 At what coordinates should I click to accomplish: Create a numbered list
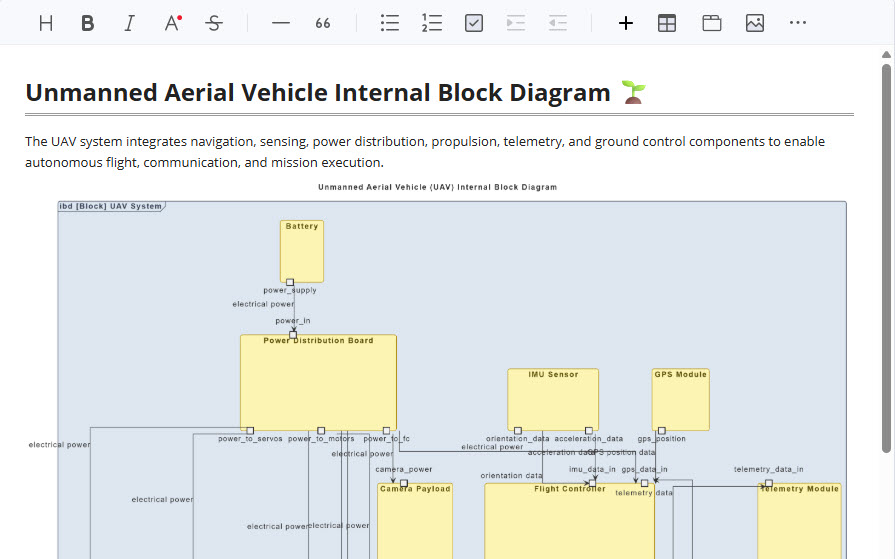(x=432, y=23)
